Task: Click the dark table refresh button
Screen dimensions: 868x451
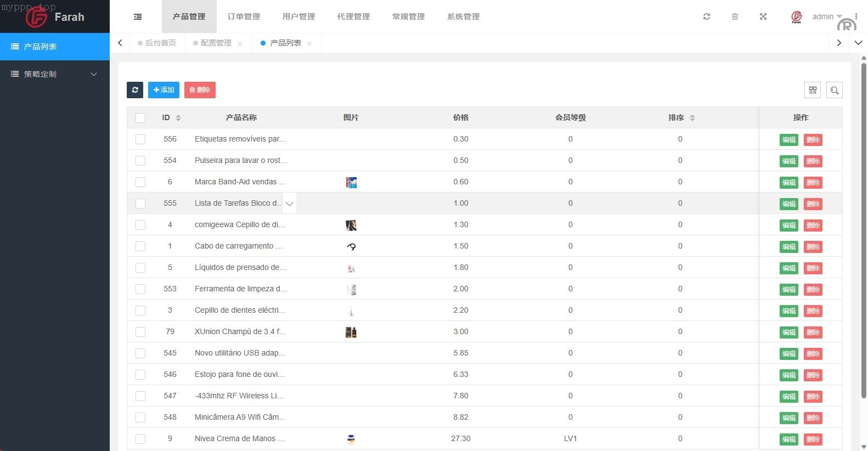Action: [x=135, y=90]
